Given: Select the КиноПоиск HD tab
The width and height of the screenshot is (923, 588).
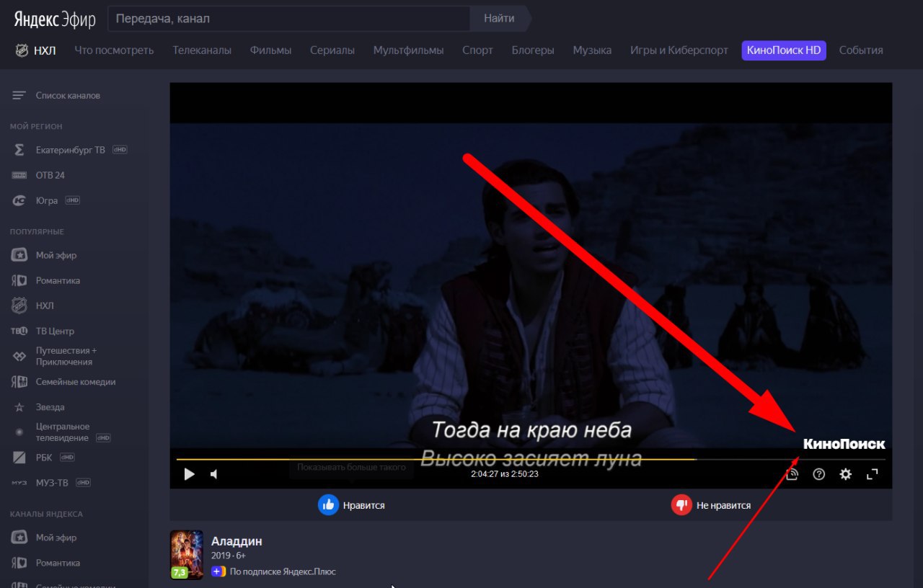Looking at the screenshot, I should (784, 50).
